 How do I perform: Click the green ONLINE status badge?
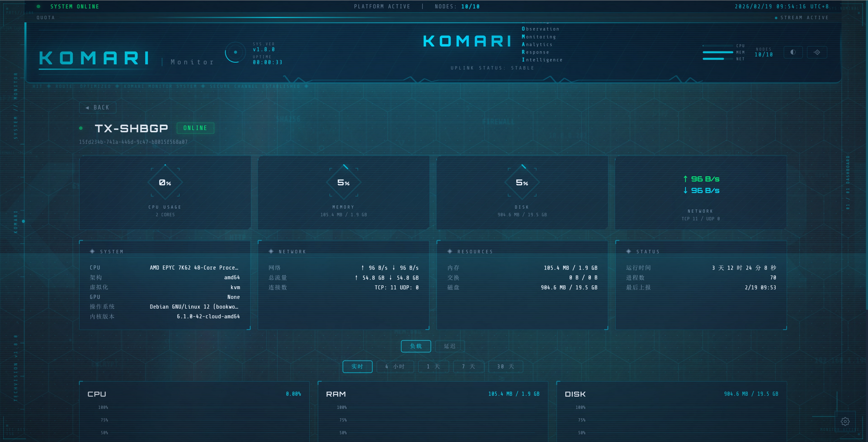195,128
